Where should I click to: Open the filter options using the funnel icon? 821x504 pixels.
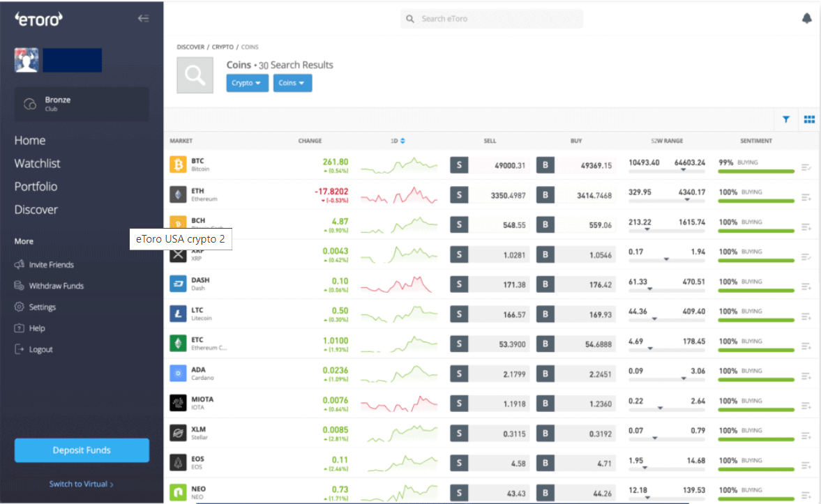tap(785, 119)
